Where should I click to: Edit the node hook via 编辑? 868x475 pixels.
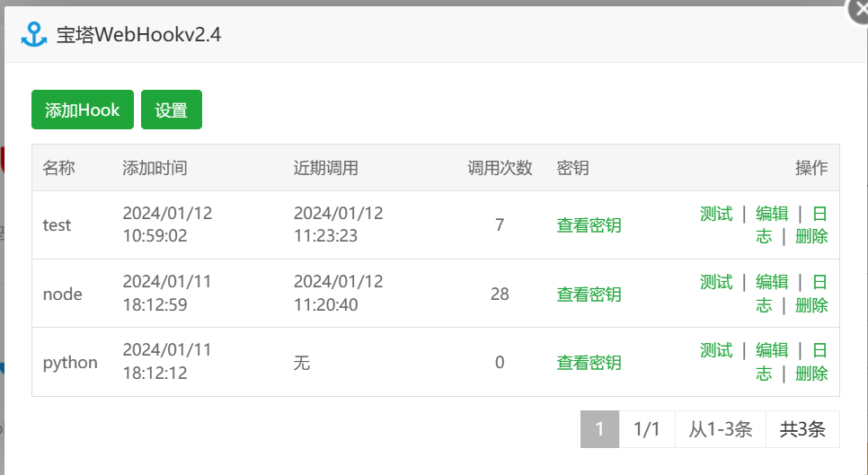tap(772, 282)
